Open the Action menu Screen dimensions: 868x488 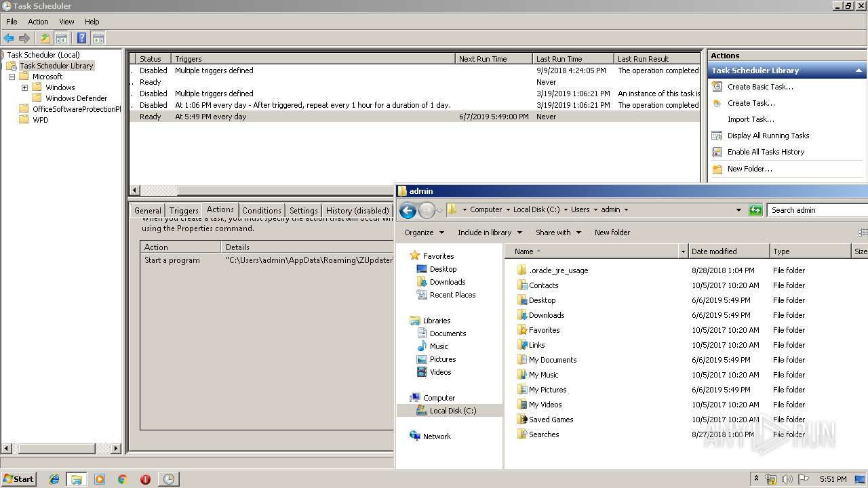[x=38, y=22]
